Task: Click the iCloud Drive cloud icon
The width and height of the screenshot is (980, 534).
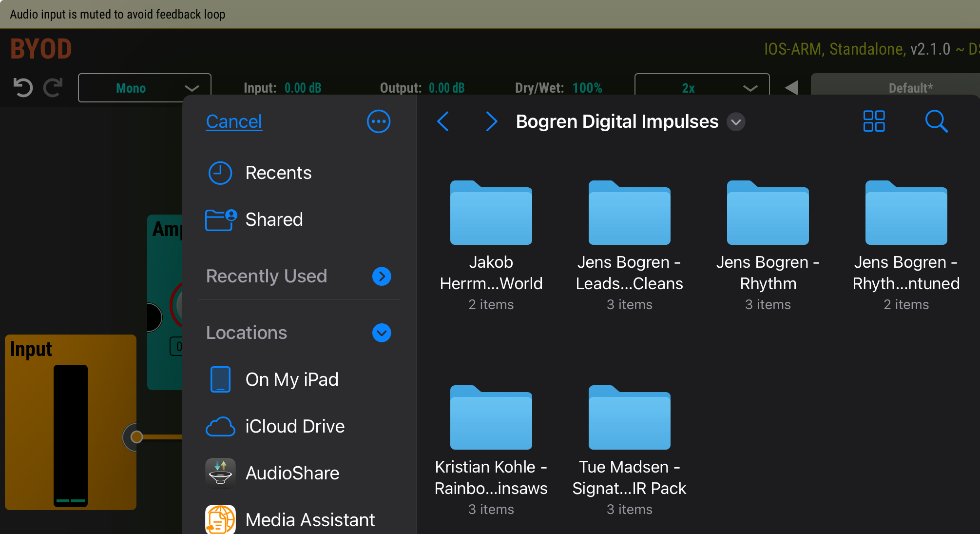Action: click(x=220, y=427)
